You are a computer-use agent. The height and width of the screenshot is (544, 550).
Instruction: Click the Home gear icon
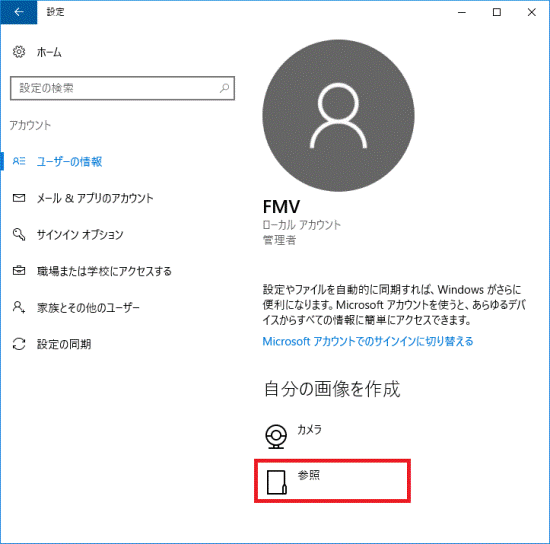(19, 52)
